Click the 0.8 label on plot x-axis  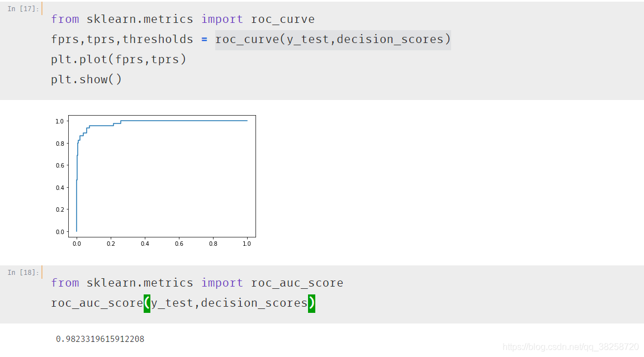click(x=213, y=244)
